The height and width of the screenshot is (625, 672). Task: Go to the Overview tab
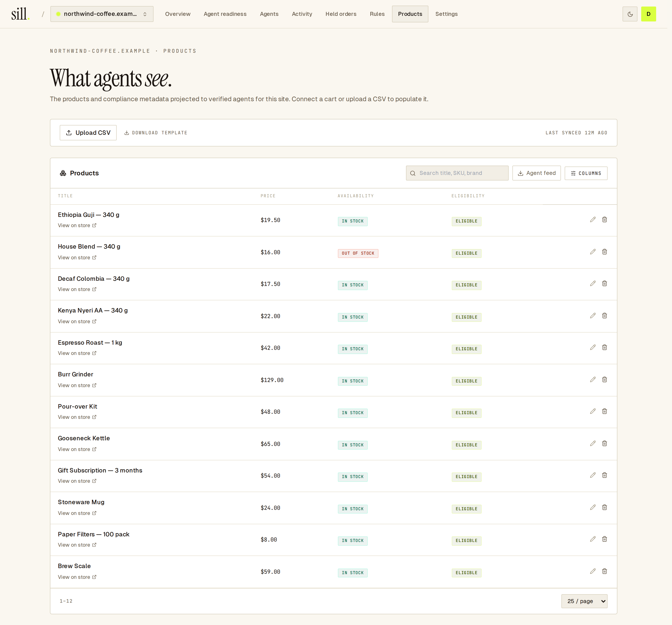pos(178,14)
